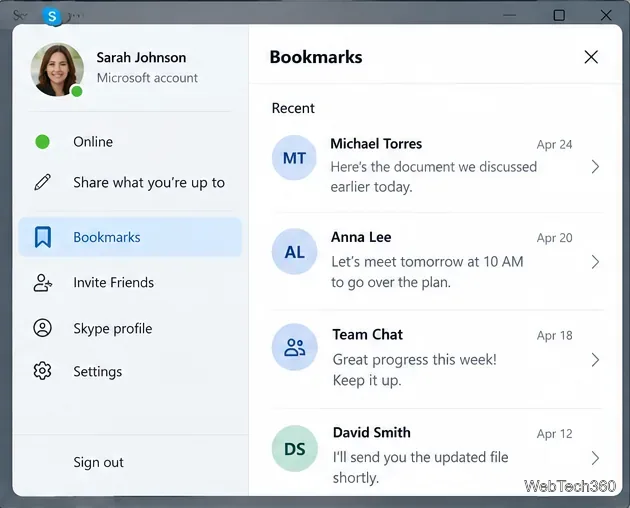The image size is (630, 508).
Task: Click the Microsoft account label
Action: pyautogui.click(x=147, y=78)
